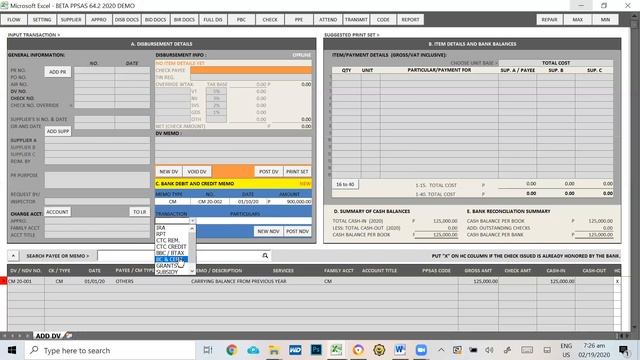640x360 pixels.
Task: Click the NEW NDV button
Action: (268, 231)
